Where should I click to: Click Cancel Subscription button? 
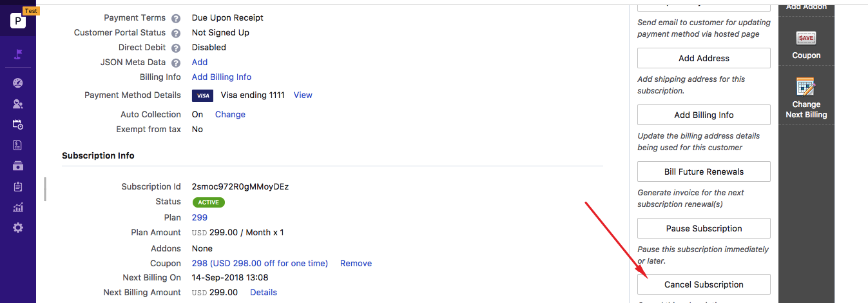pyautogui.click(x=704, y=284)
